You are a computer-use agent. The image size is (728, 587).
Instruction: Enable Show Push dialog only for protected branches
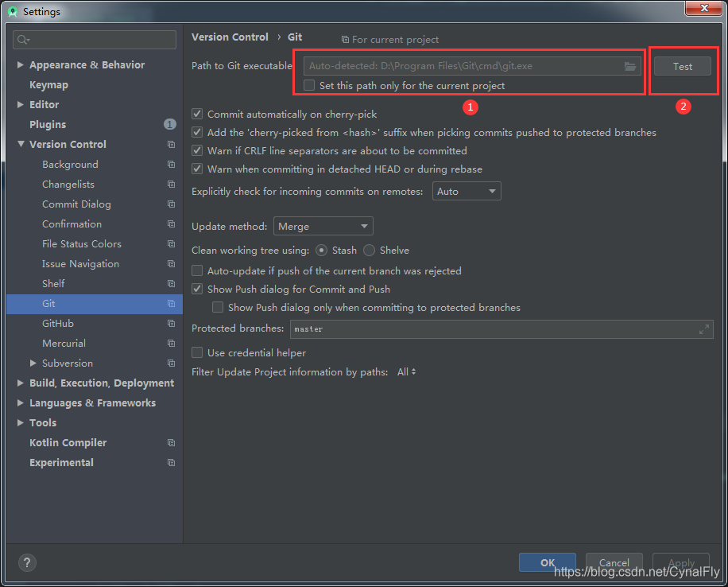[218, 308]
